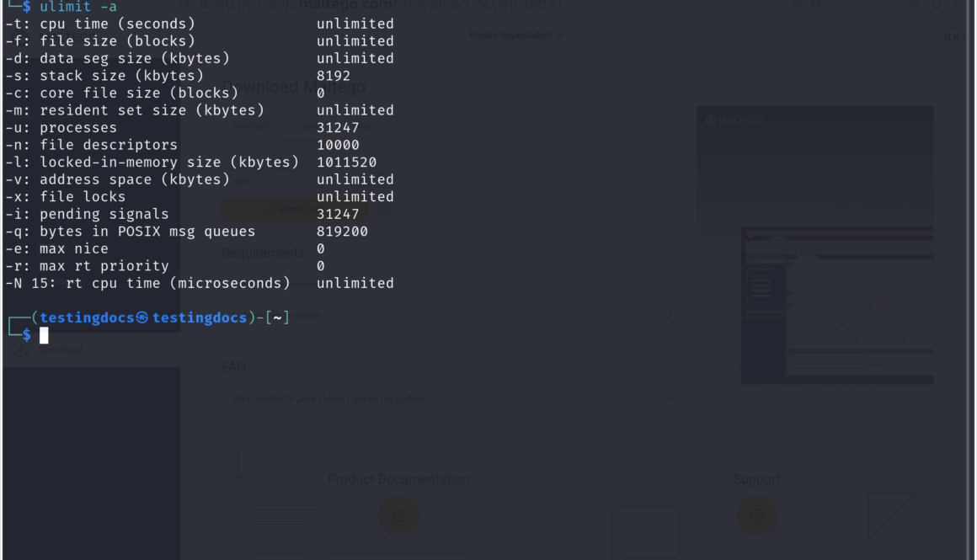Viewport: 977px width, 560px height.
Task: Click the '-x: file locks' label
Action: pos(66,197)
